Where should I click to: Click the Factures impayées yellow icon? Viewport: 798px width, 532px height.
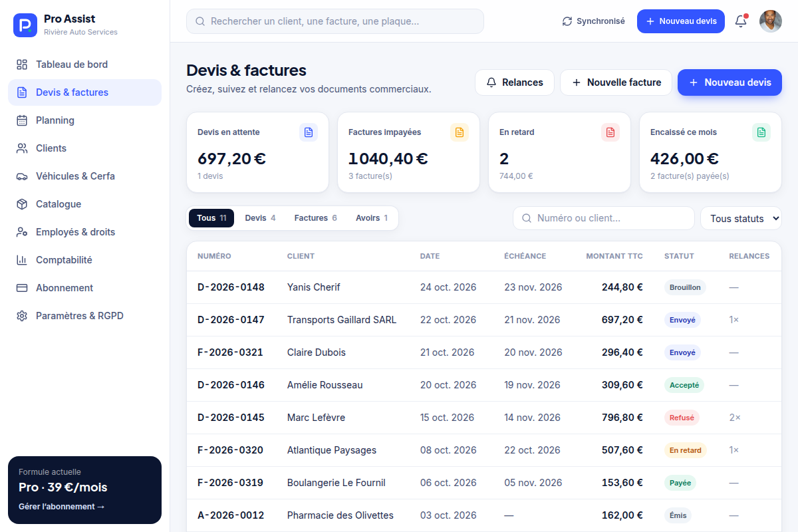460,132
